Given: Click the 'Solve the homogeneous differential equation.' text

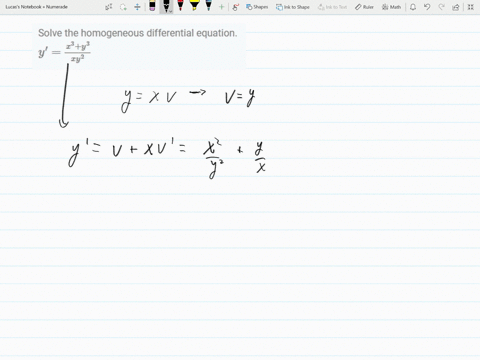Looking at the screenshot, I should pyautogui.click(x=138, y=33).
